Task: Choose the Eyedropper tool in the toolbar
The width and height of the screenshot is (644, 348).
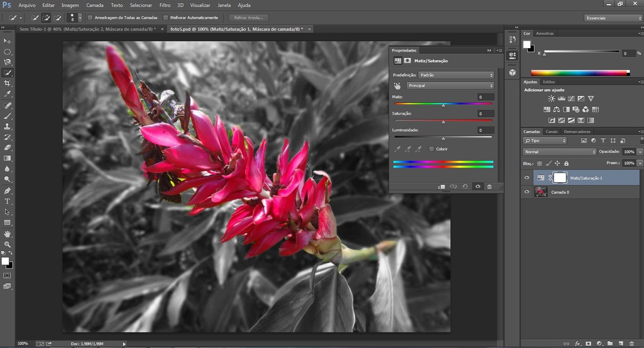Action: click(x=8, y=94)
